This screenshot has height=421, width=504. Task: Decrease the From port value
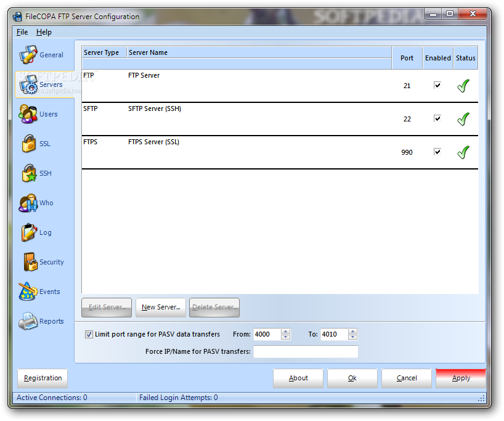[285, 337]
